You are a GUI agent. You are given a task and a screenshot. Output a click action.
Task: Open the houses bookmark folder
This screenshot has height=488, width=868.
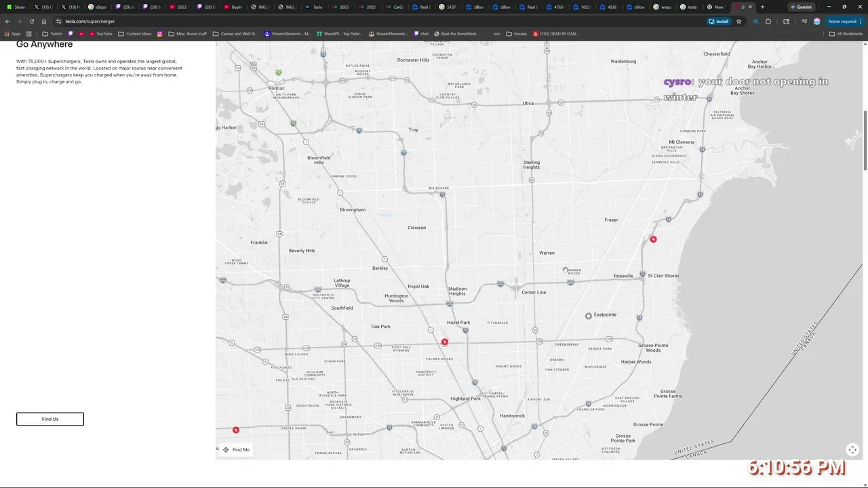pos(516,33)
